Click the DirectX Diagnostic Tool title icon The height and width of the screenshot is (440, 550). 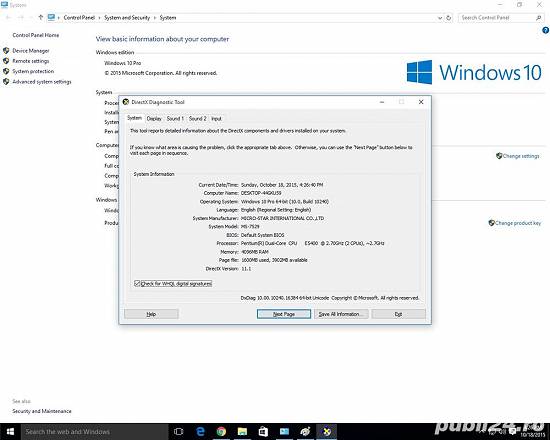tap(126, 102)
